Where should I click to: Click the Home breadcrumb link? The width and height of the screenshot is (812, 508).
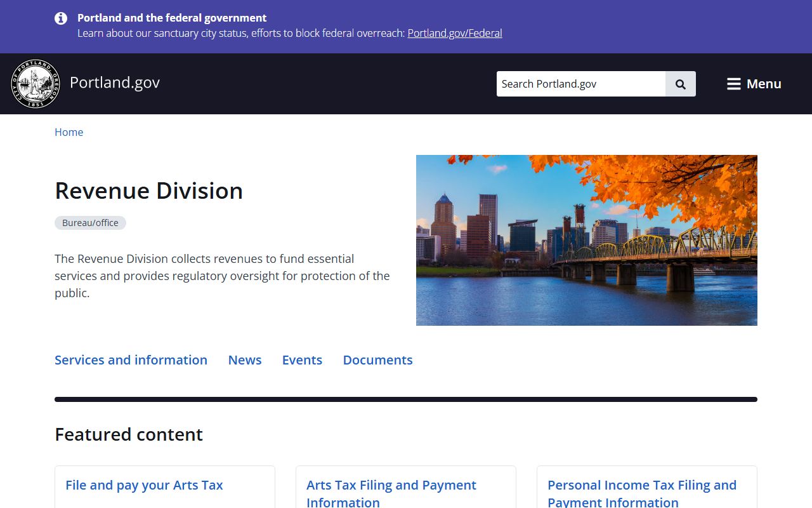tap(69, 132)
